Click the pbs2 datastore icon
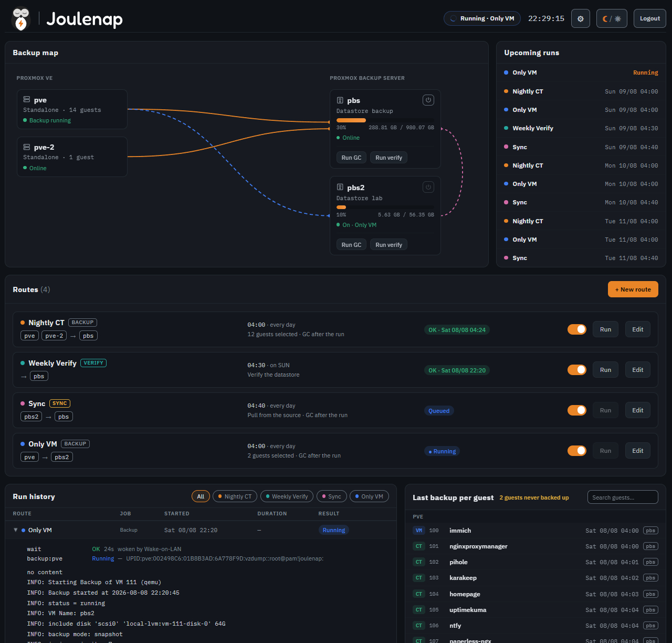 click(x=340, y=187)
